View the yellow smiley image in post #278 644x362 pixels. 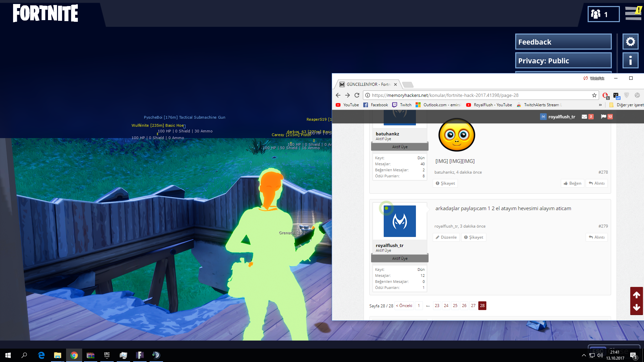click(457, 135)
